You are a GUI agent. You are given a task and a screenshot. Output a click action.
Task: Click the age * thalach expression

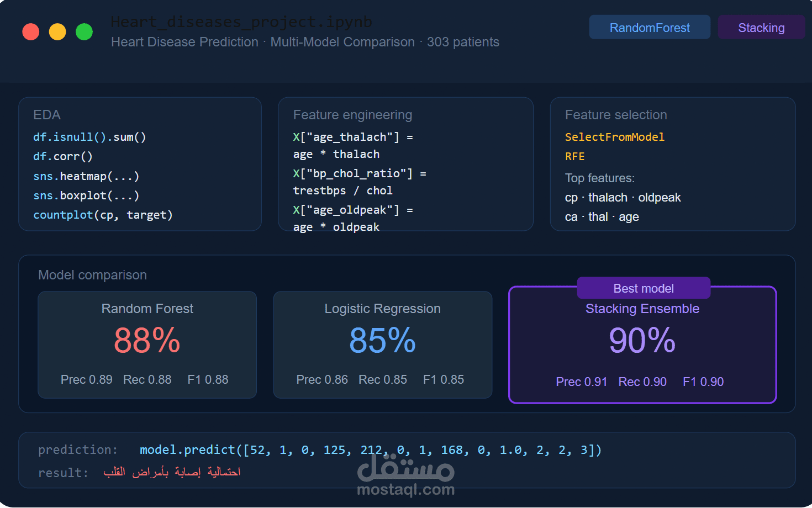[336, 154]
